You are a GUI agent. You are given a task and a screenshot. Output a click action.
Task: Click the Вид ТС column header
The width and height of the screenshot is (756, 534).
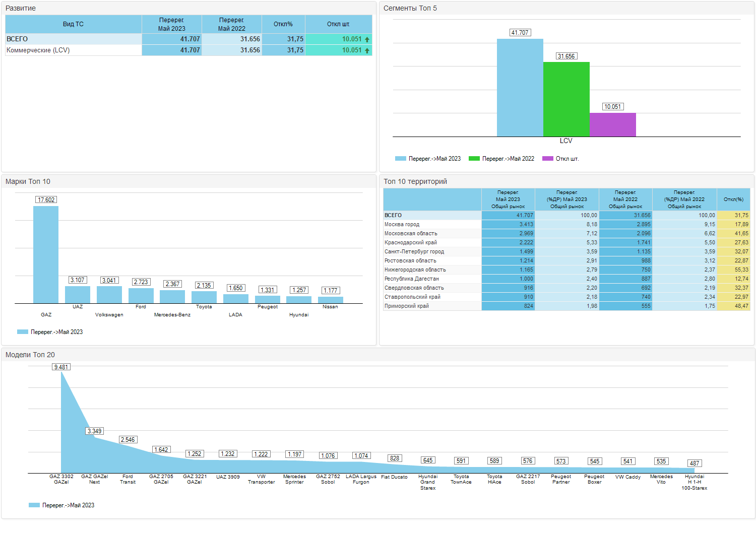pyautogui.click(x=74, y=24)
